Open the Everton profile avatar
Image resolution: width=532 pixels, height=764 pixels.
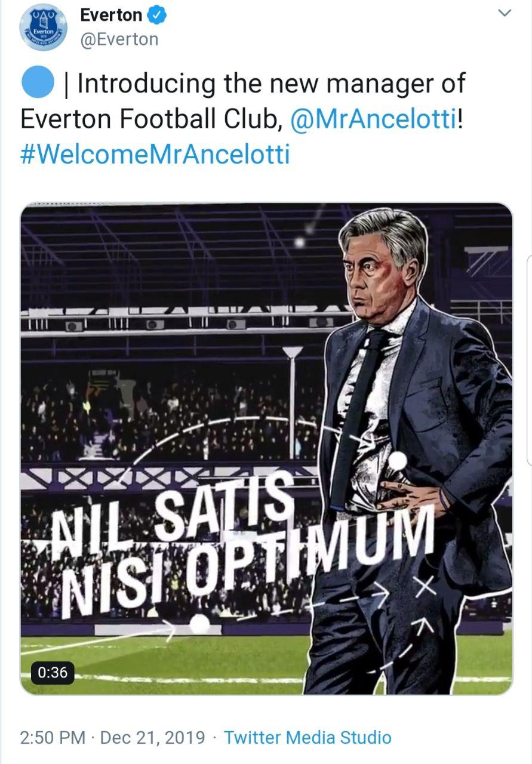click(43, 27)
